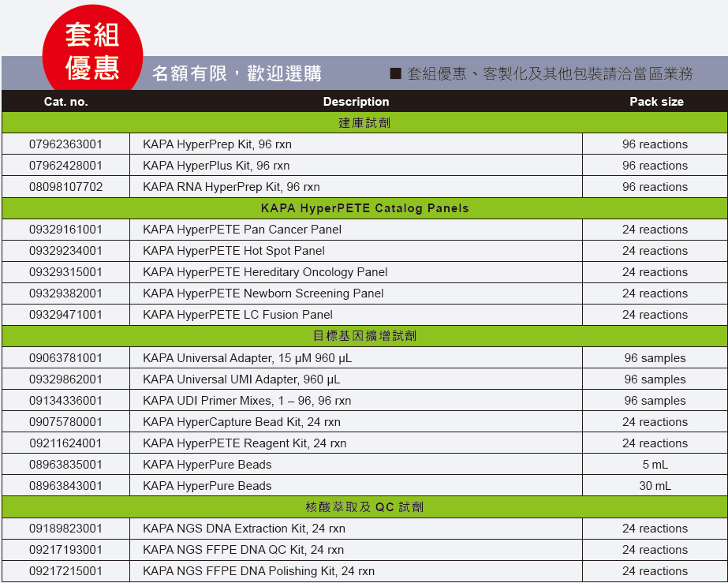Click the 名額有限，歡迎選購 banner text
Screen dimensions: 728x583
click(x=237, y=73)
